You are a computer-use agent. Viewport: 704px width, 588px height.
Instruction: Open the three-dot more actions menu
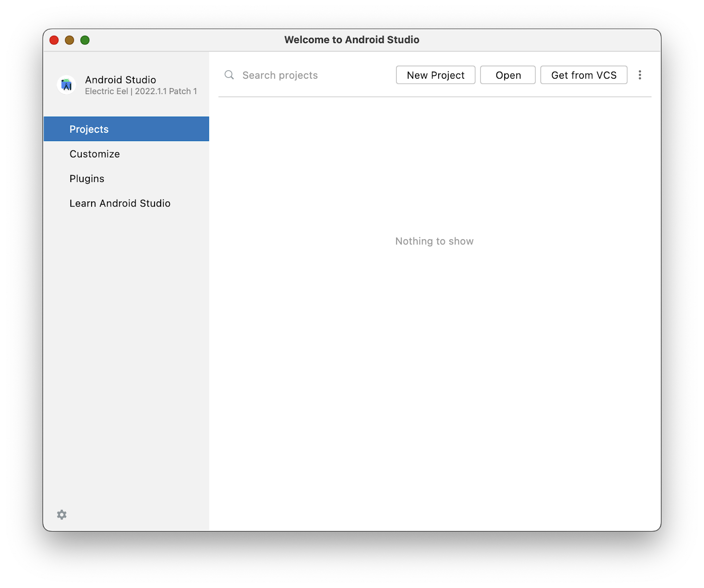pyautogui.click(x=640, y=75)
